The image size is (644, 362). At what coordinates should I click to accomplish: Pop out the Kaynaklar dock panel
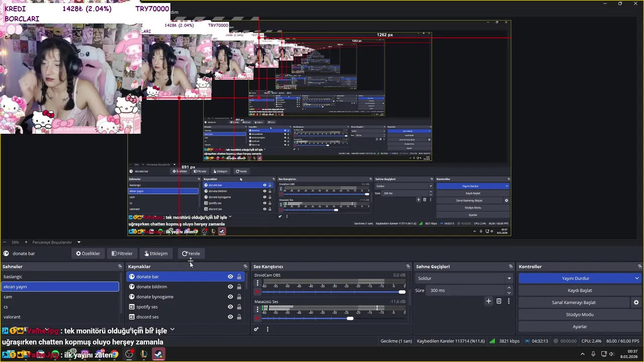click(245, 266)
